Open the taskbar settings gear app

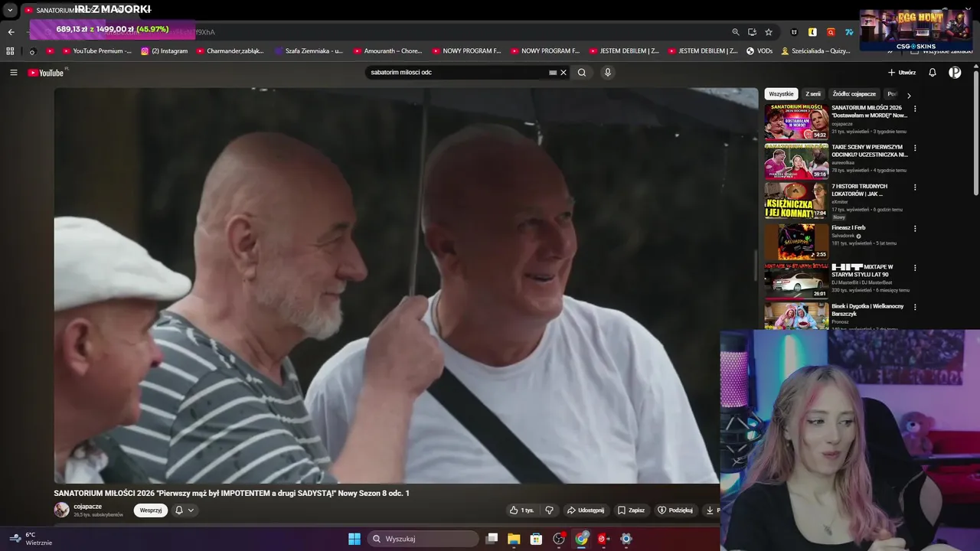(x=626, y=539)
